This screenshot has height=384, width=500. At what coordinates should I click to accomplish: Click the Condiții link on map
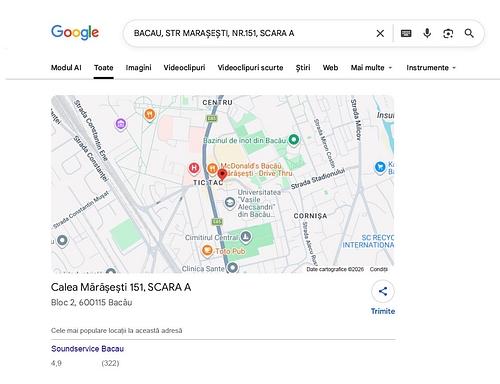coord(379,269)
